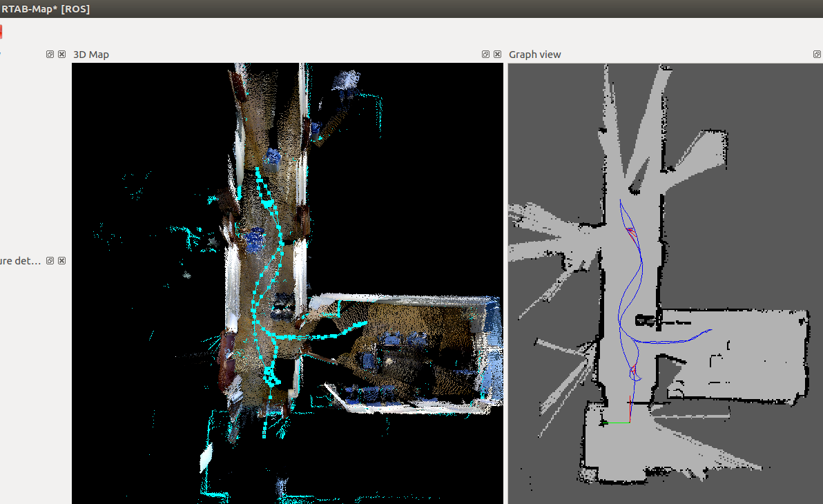The image size is (823, 504).
Task: Select the Graph view panel title
Action: pyautogui.click(x=534, y=55)
